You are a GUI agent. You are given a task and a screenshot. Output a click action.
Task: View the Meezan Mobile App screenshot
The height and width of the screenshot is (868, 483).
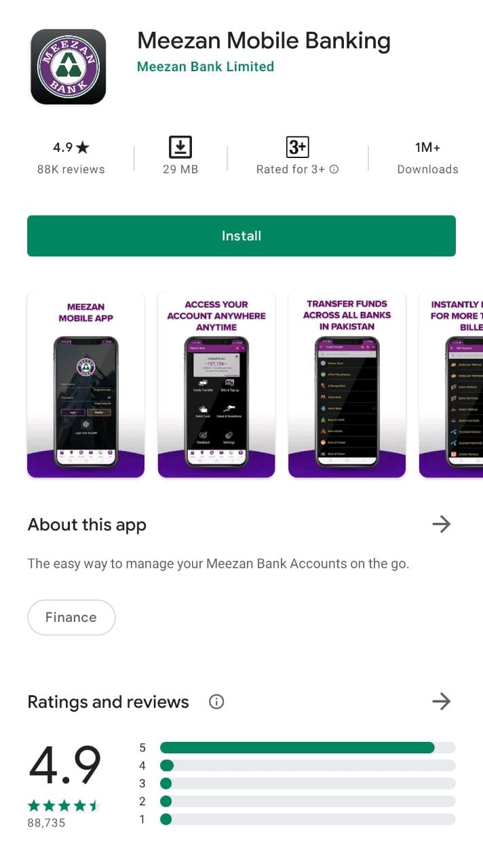pos(86,384)
